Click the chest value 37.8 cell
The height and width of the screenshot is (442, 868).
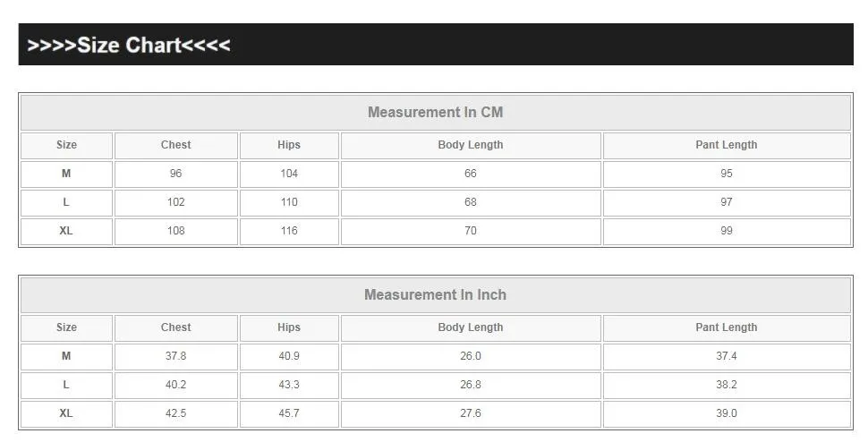coord(175,356)
